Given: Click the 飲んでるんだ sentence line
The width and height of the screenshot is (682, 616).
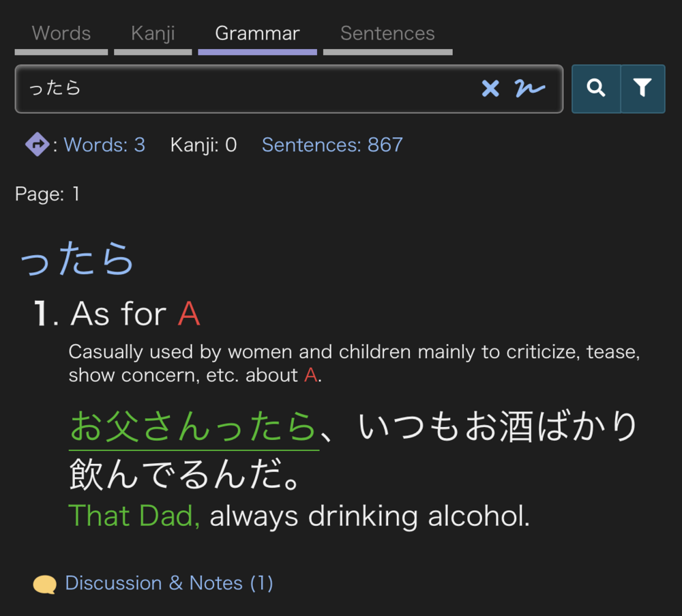Looking at the screenshot, I should coord(185,475).
